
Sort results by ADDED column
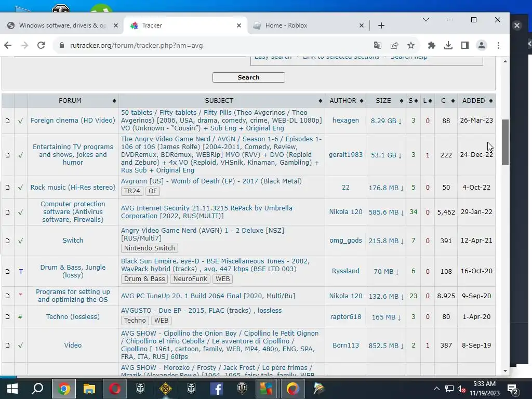tap(476, 100)
